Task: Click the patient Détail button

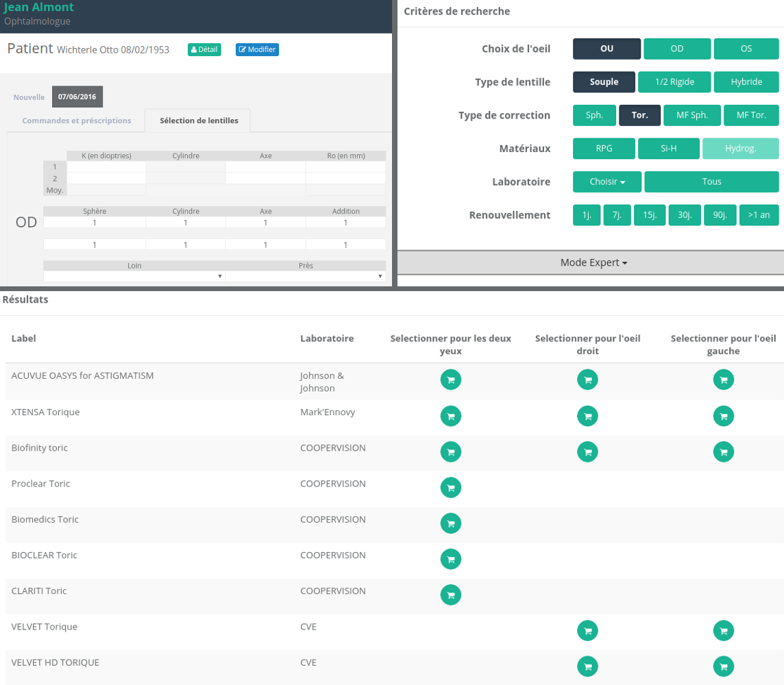Action: (204, 49)
